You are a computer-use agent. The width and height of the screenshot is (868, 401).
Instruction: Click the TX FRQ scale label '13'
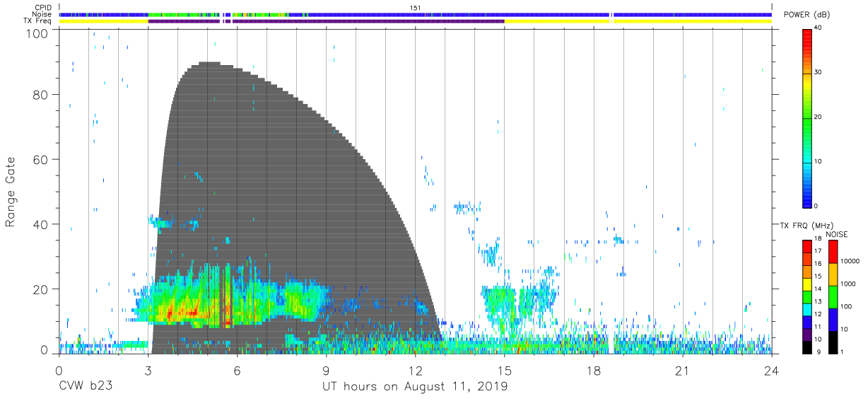pos(818,302)
